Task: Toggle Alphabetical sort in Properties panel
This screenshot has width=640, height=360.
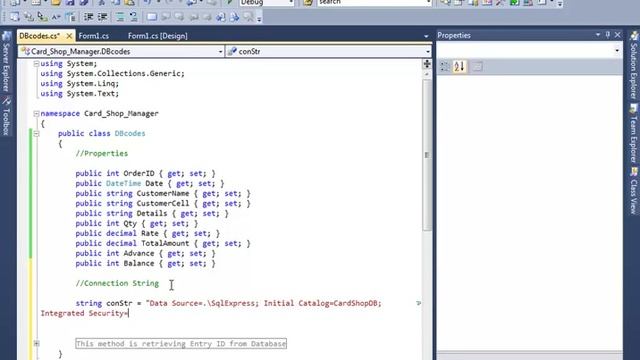Action: 459,67
